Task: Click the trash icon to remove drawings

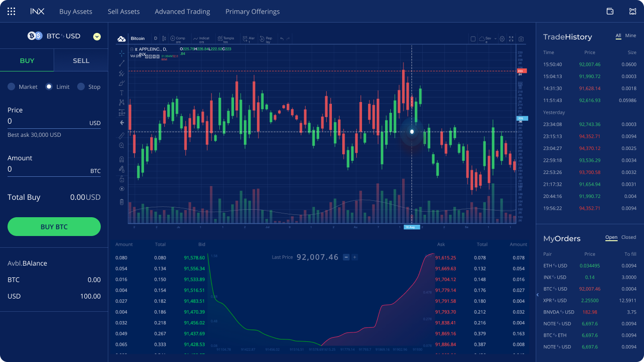Action: pos(121,202)
